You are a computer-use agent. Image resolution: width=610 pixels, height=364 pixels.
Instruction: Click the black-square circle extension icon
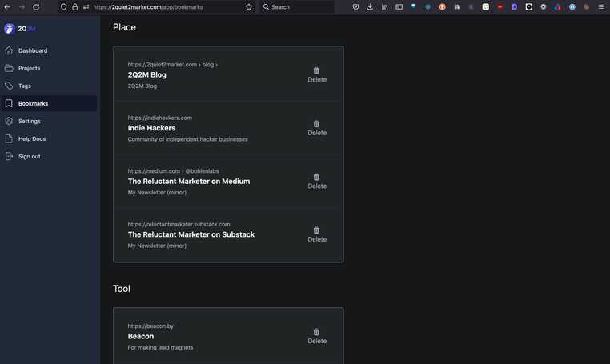[x=528, y=7]
